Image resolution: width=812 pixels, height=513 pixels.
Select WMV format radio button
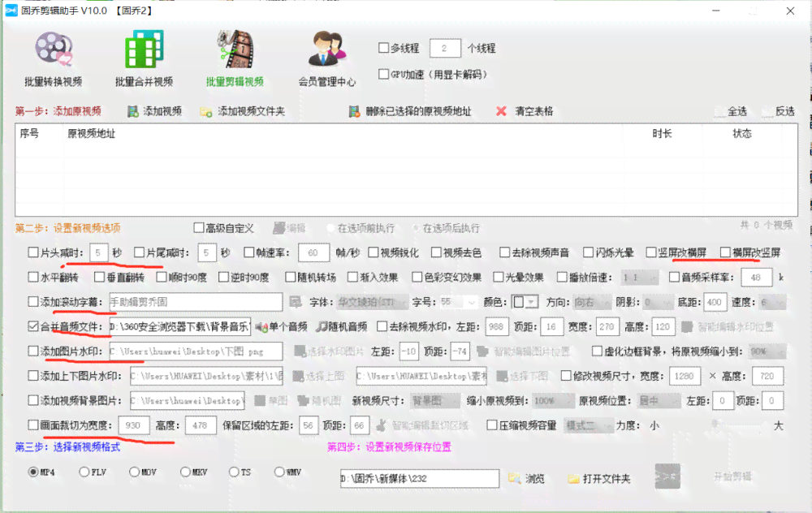click(279, 472)
